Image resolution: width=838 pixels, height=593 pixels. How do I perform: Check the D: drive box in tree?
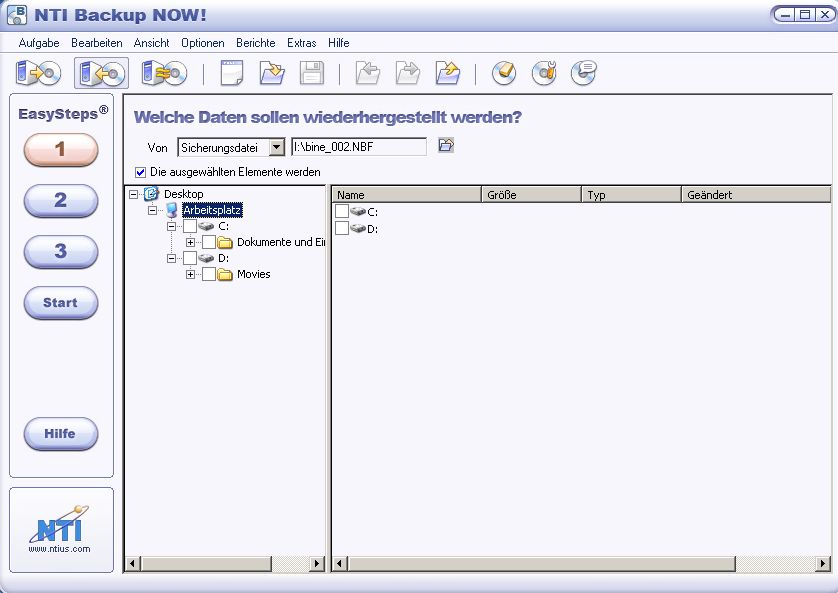coord(190,259)
